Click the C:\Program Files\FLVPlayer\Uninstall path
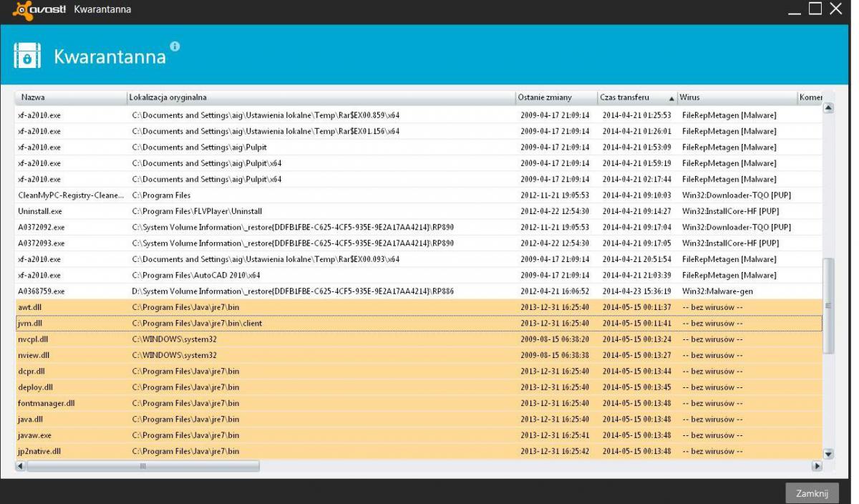The image size is (859, 504). click(197, 211)
